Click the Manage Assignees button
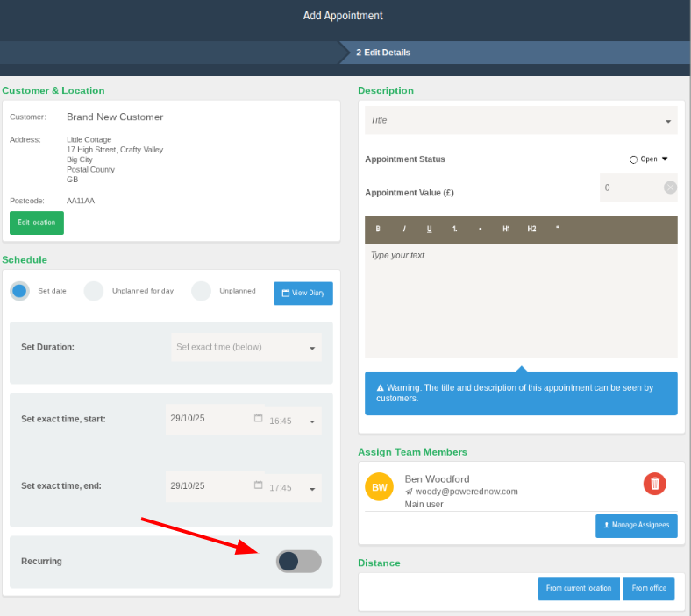Image resolution: width=691 pixels, height=616 pixels. click(636, 526)
